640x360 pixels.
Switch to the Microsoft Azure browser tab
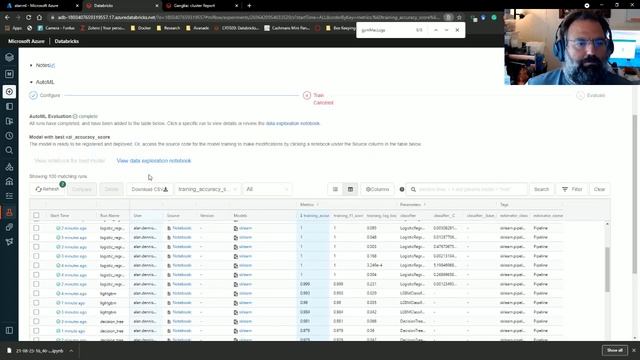point(41,6)
